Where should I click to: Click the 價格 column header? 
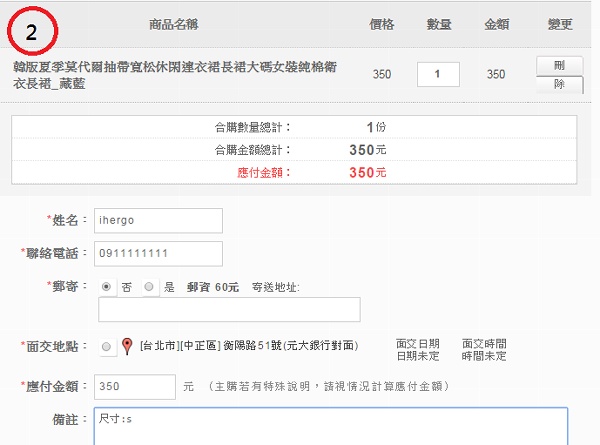click(x=382, y=24)
